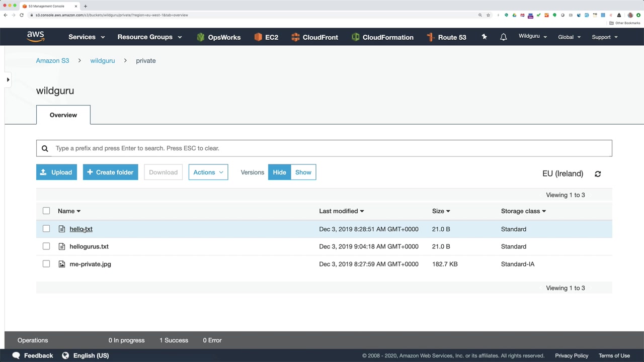Select all objects with the header checkbox

click(x=46, y=211)
